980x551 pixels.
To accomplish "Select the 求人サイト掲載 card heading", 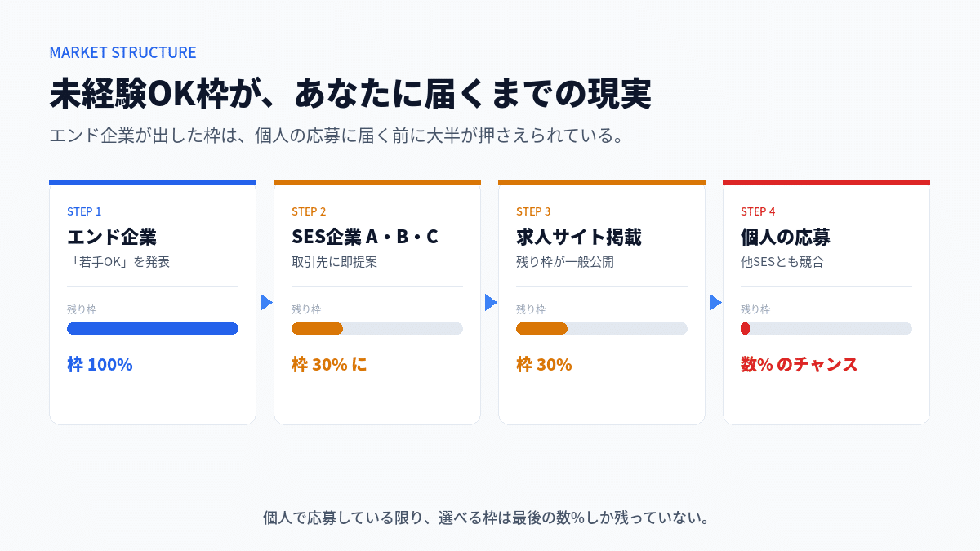I will 579,237.
